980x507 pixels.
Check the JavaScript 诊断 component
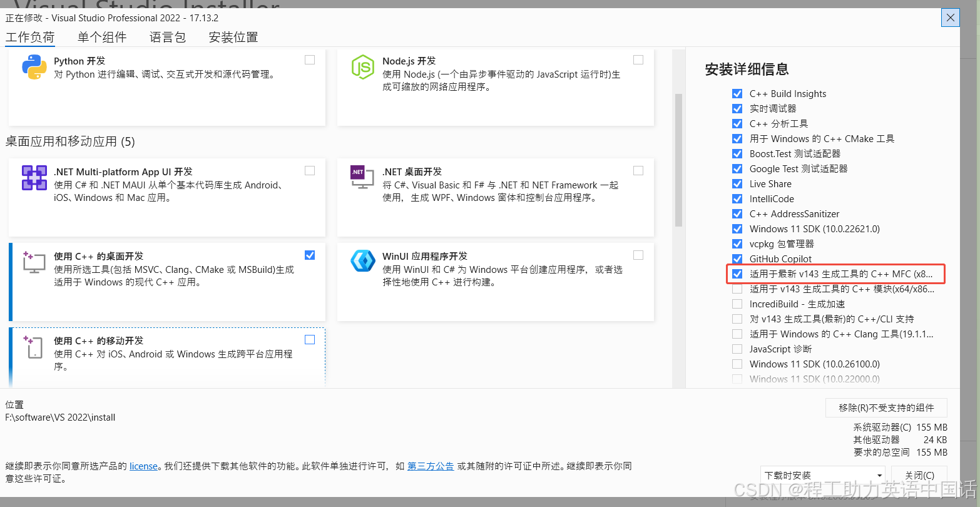(737, 349)
